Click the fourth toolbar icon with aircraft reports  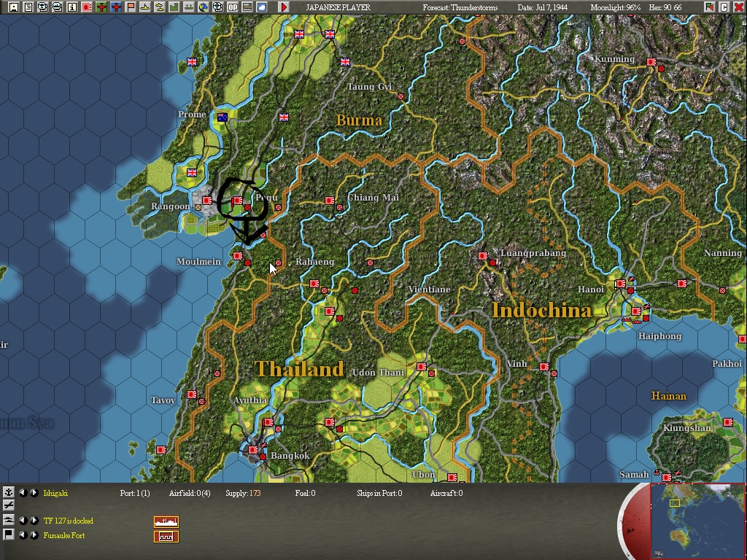coord(57,7)
